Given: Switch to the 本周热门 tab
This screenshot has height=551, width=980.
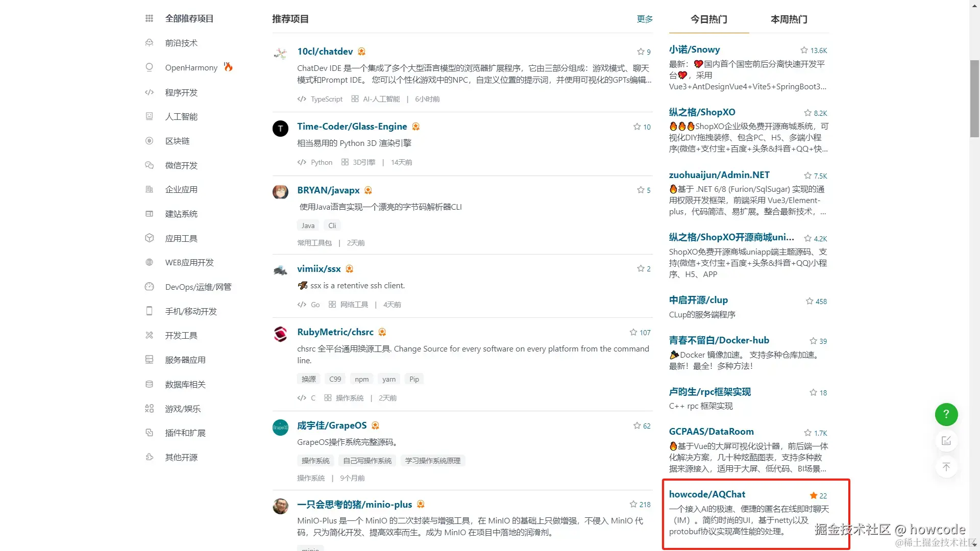Looking at the screenshot, I should pyautogui.click(x=789, y=19).
